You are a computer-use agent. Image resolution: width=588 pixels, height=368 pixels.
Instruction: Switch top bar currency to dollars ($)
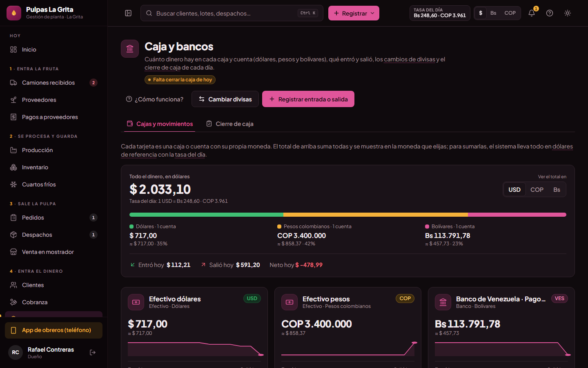tap(481, 13)
